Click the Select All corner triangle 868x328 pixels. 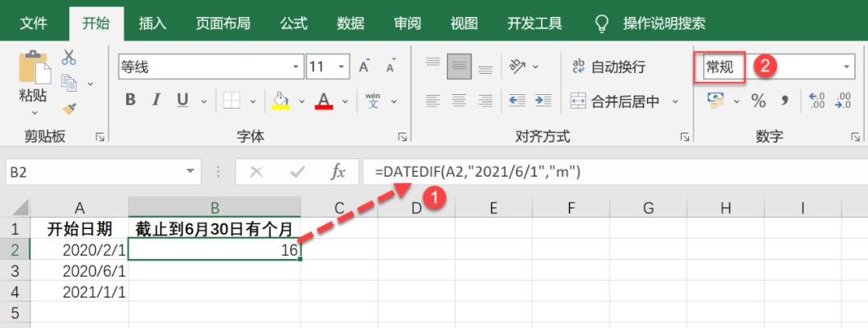pyautogui.click(x=20, y=207)
